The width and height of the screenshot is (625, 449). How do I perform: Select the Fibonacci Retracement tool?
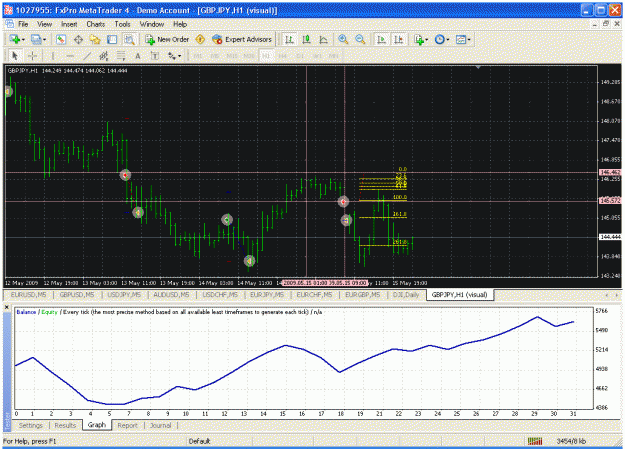121,56
